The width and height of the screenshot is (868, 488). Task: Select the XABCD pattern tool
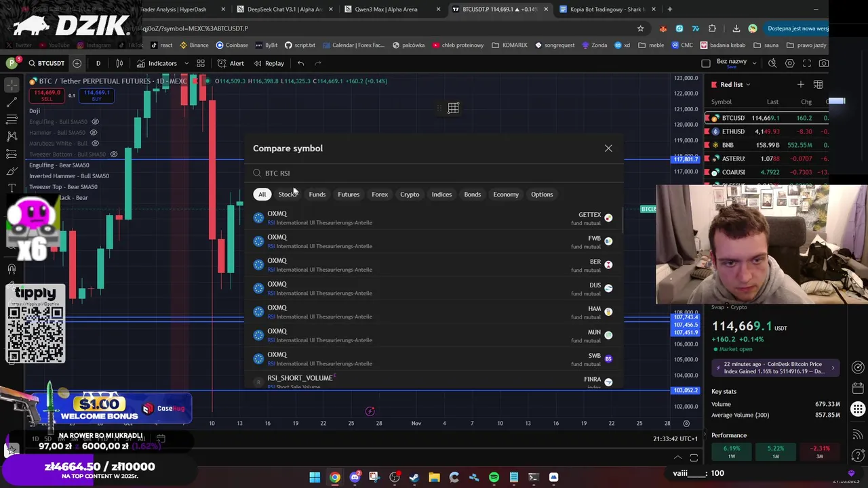coord(12,136)
